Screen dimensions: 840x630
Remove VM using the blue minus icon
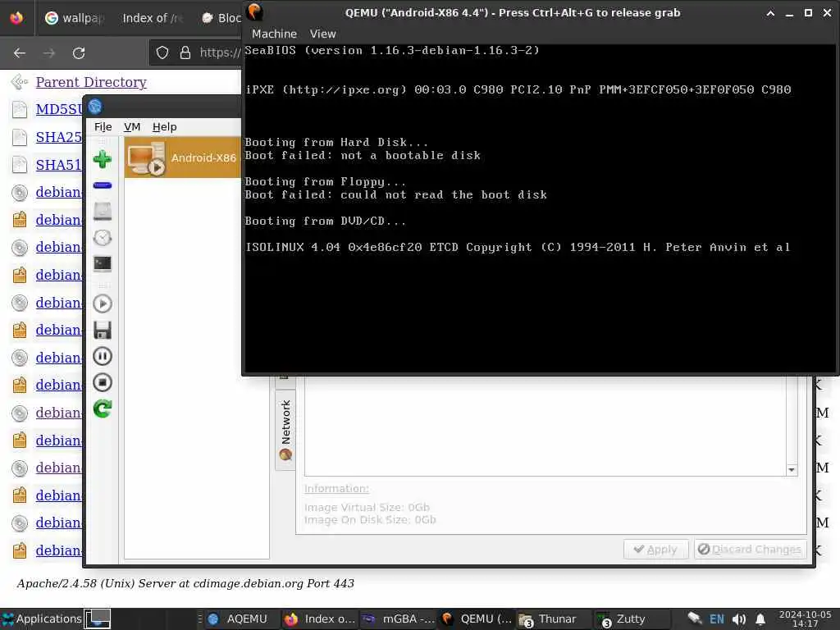pyautogui.click(x=103, y=185)
